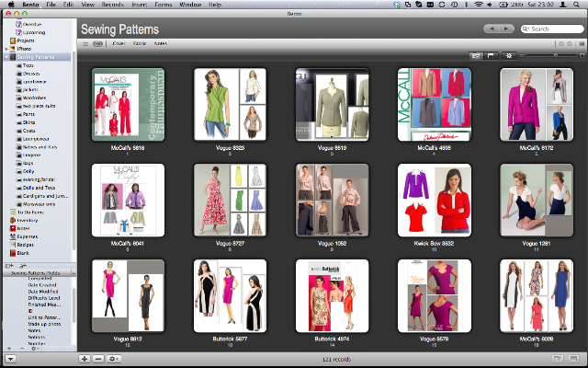This screenshot has width=588, height=368.
Task: Open the Fabric form tab
Action: (x=140, y=43)
